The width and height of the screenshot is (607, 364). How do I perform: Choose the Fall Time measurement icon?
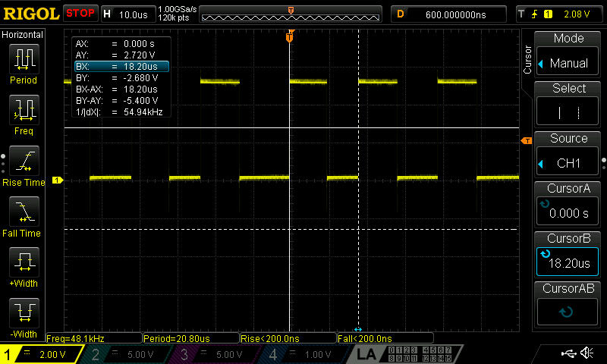point(24,212)
